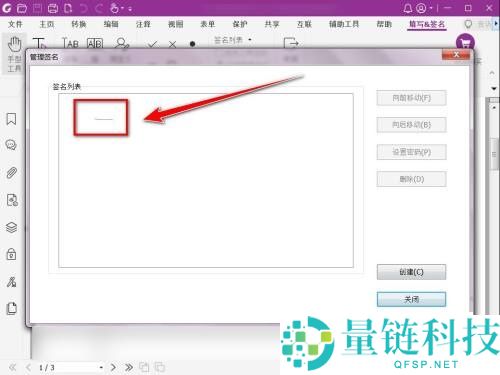
Task: Open the 文件 menu
Action: click(x=15, y=24)
